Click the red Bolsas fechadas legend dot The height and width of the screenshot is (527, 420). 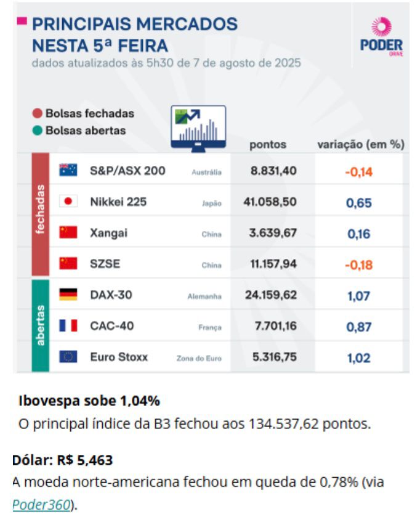tap(38, 113)
